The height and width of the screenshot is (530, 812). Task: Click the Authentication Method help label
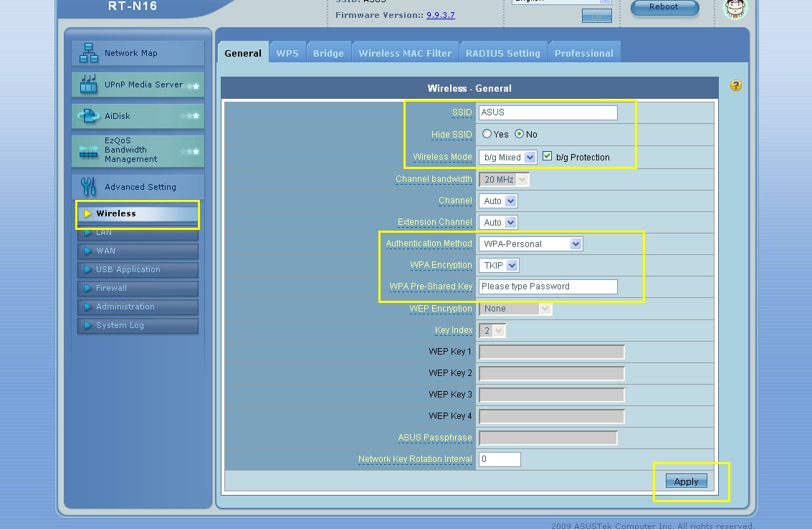pyautogui.click(x=429, y=244)
